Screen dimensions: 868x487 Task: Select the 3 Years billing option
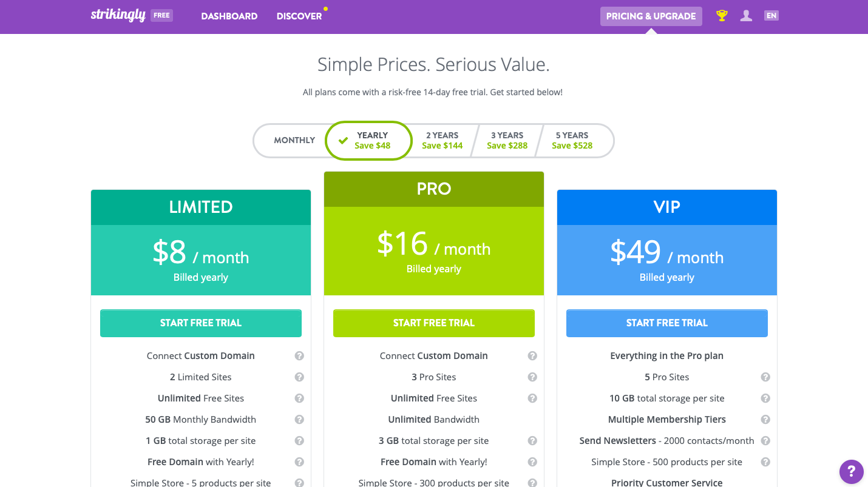[x=507, y=141]
